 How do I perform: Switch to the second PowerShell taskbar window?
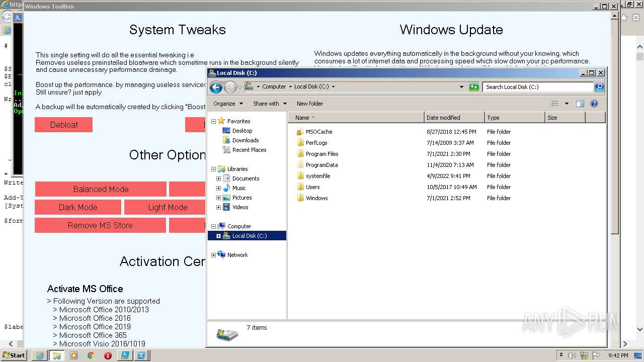coord(142,355)
